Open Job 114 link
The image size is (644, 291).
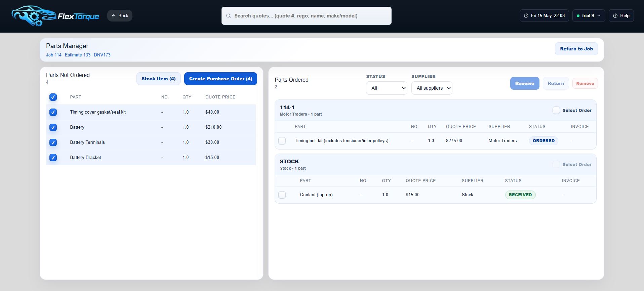[54, 55]
